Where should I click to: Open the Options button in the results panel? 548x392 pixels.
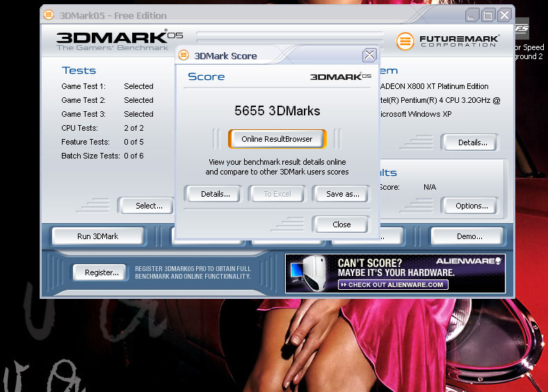(x=471, y=206)
